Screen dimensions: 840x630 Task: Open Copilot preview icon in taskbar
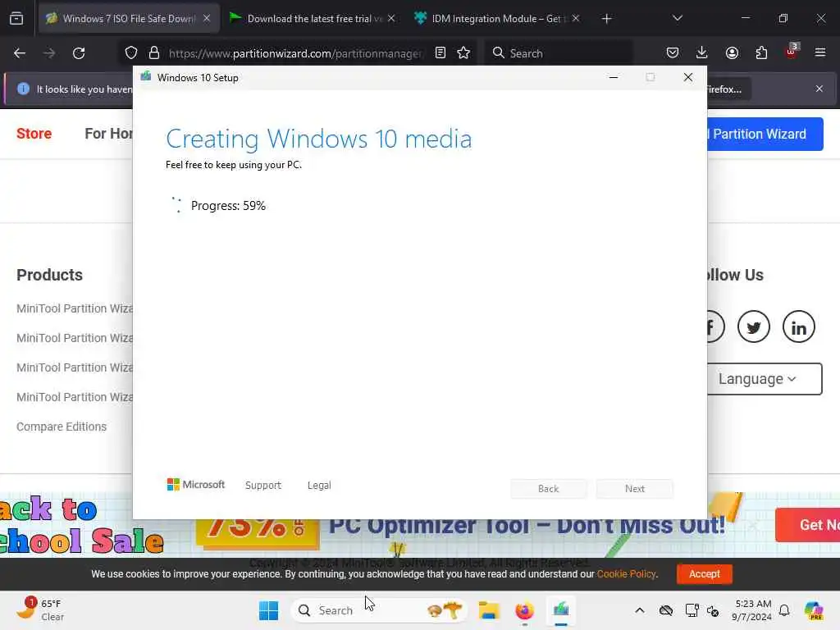pyautogui.click(x=814, y=610)
